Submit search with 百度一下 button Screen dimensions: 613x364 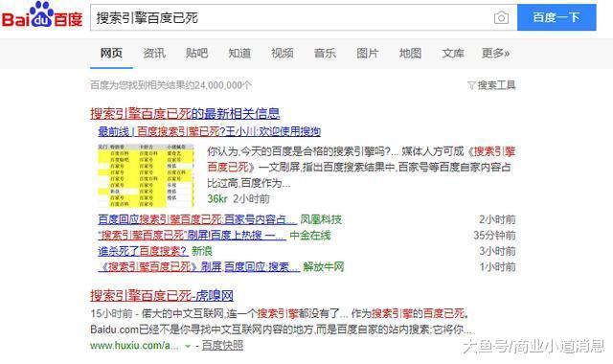(x=556, y=17)
